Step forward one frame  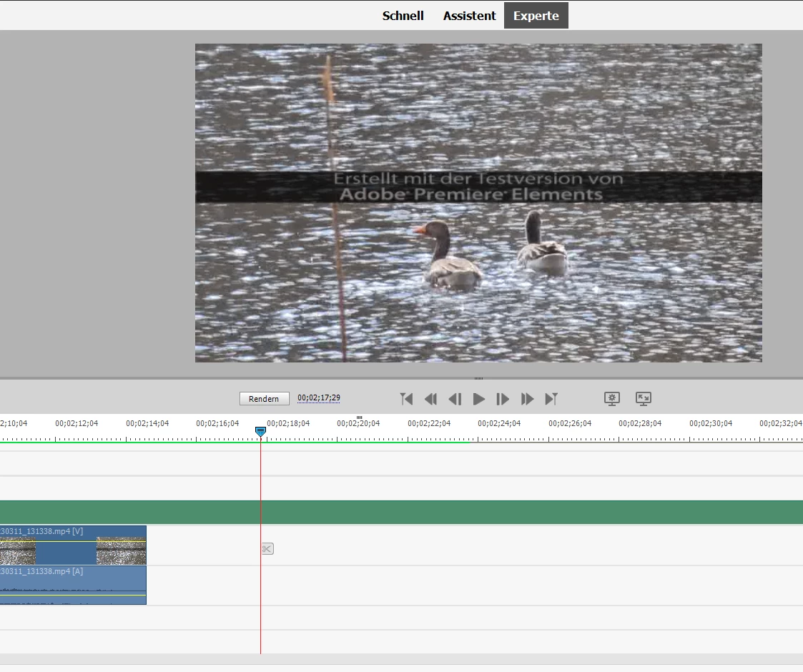tap(503, 398)
